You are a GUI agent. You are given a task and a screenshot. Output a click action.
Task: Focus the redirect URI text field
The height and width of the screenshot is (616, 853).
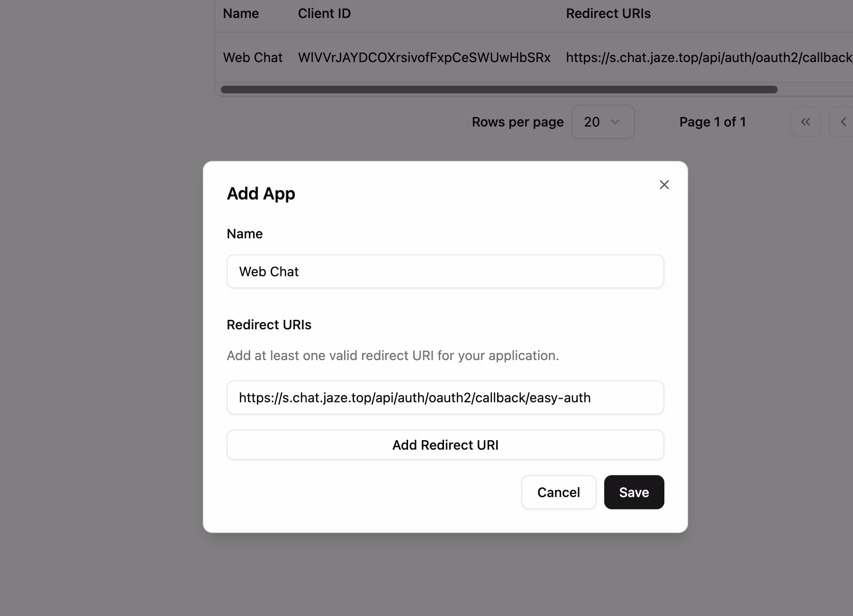point(445,398)
